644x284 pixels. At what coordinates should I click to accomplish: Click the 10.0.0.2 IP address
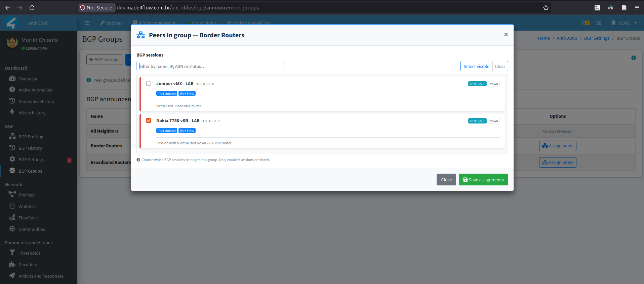click(211, 121)
